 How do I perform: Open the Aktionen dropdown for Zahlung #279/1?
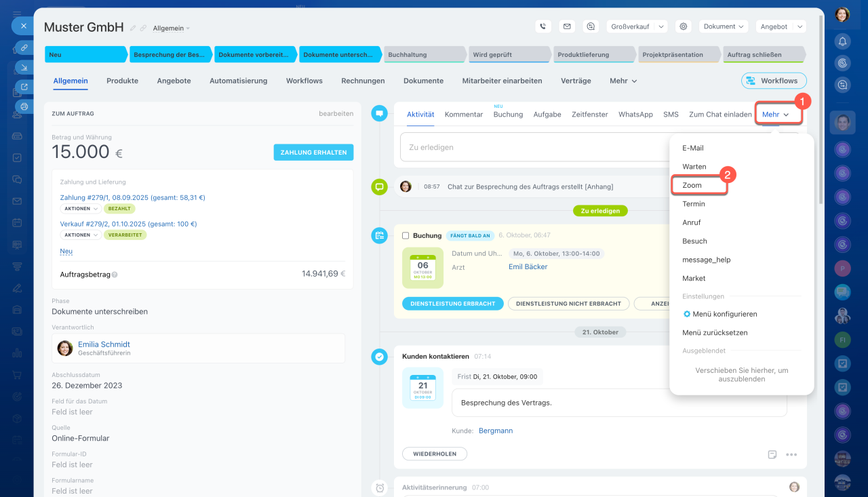(x=81, y=209)
